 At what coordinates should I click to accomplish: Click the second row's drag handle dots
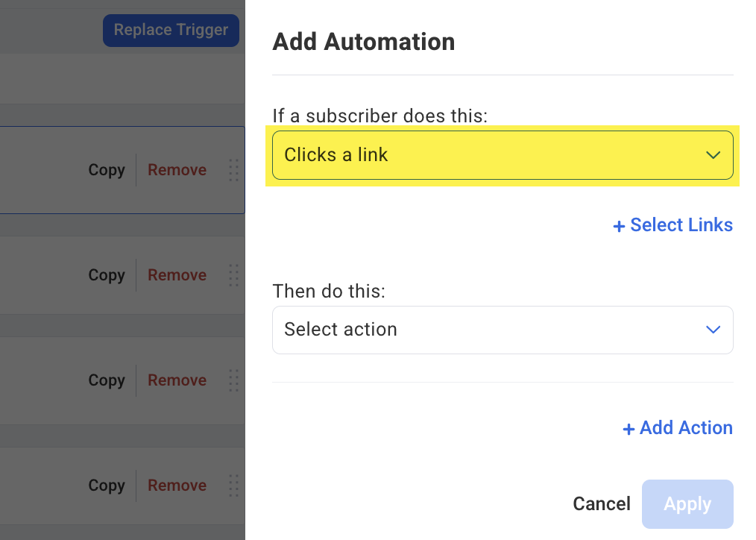[234, 275]
